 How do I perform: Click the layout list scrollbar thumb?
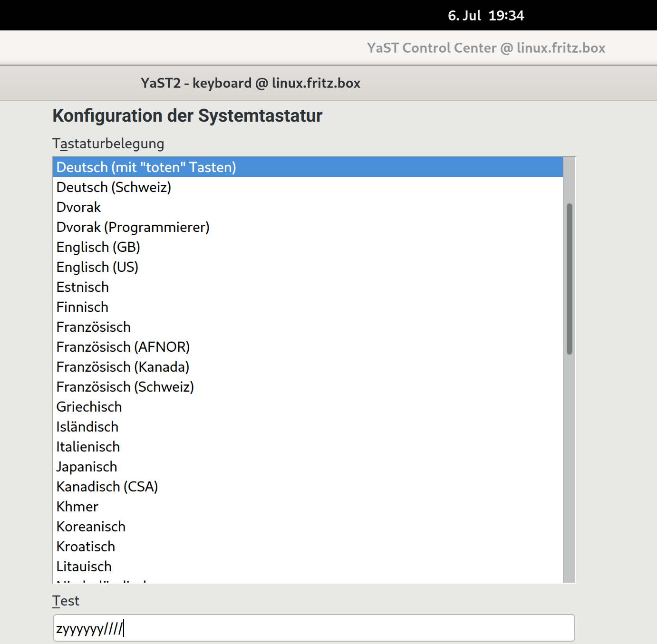coord(569,279)
